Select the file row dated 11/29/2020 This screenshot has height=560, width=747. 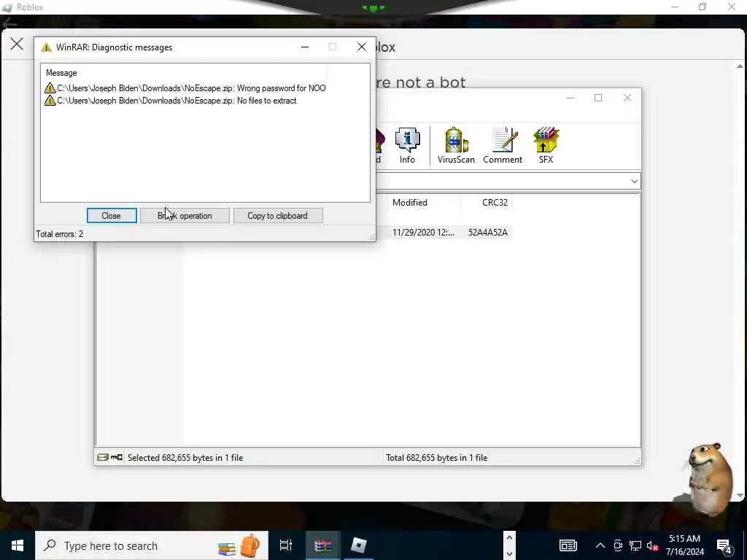click(444, 233)
